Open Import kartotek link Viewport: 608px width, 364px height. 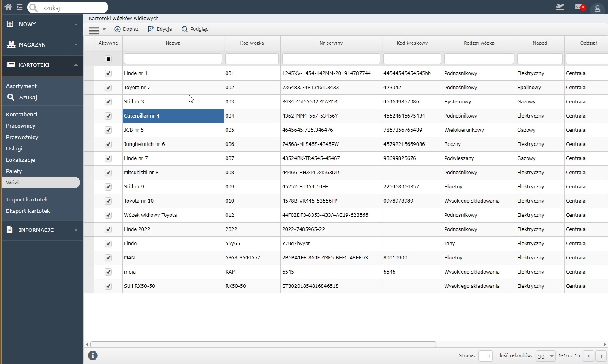tap(27, 199)
